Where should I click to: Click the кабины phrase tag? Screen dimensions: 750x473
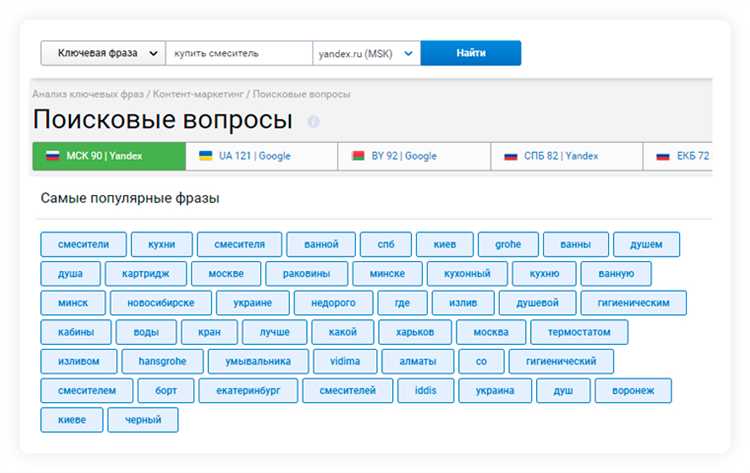76,332
